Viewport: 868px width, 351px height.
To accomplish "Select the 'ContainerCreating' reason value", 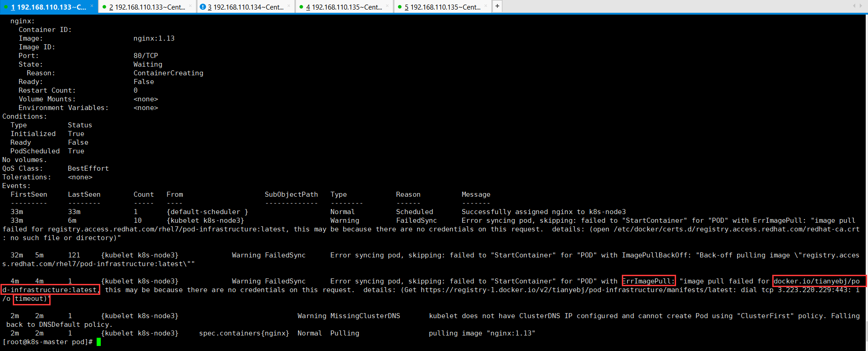I will coord(168,73).
